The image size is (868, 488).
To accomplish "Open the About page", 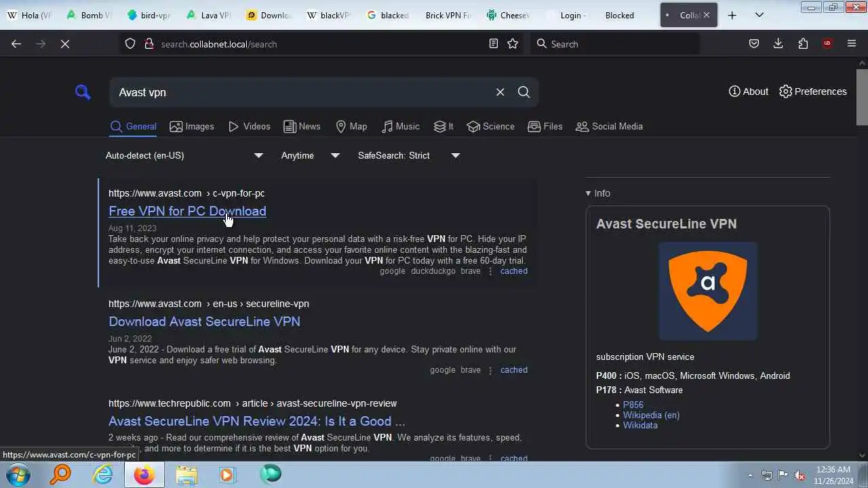I will coord(749,91).
